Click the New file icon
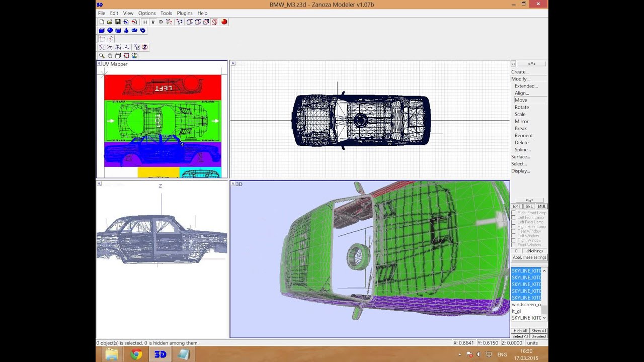The height and width of the screenshot is (362, 644). 102,22
